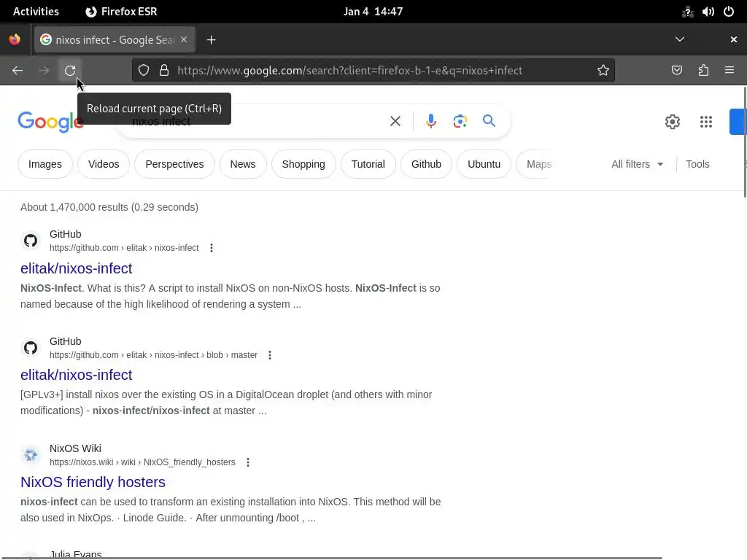
Task: Go back using the browser back arrow
Action: point(18,71)
